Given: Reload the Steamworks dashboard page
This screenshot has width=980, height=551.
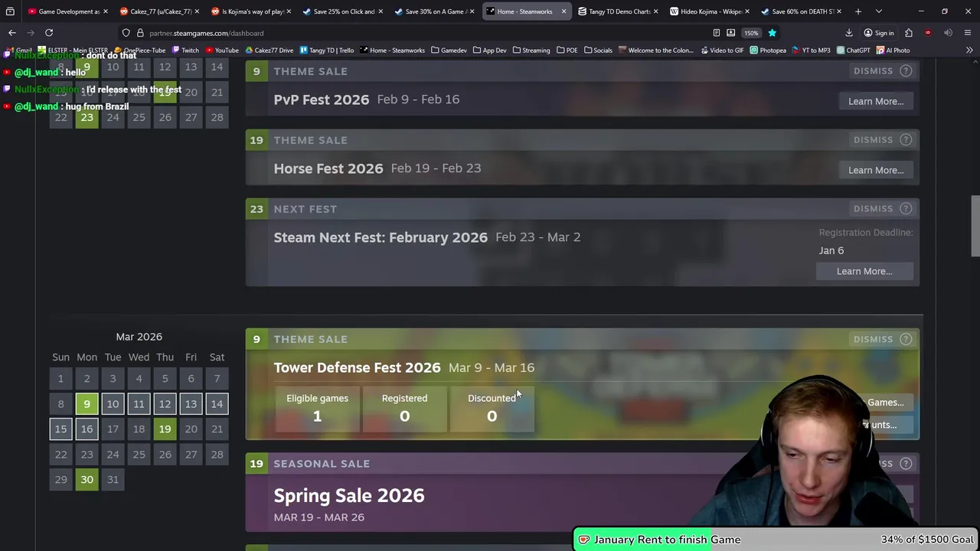Looking at the screenshot, I should pyautogui.click(x=49, y=33).
